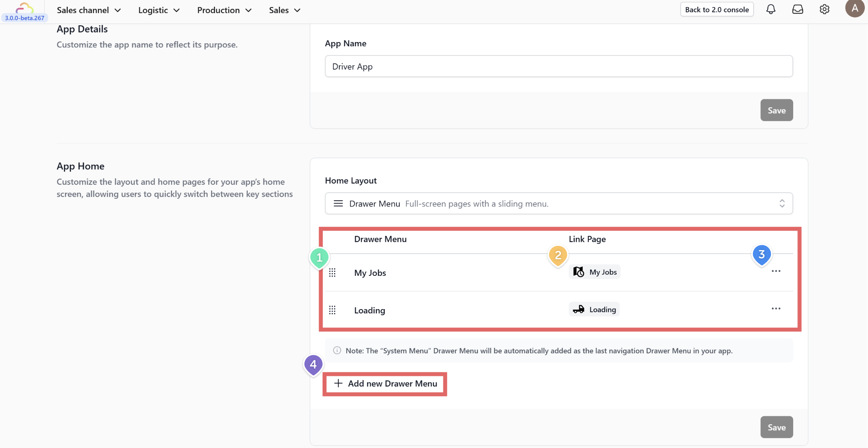Grab the Loading row drag handle
868x448 pixels.
[332, 310]
